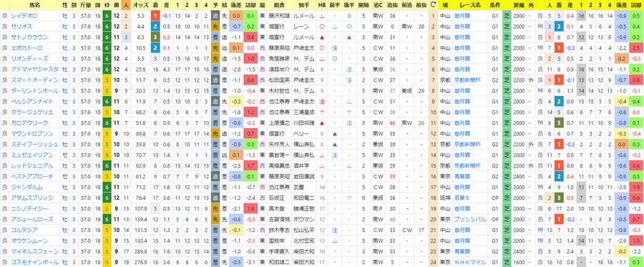Screen dimensions: 644x267
Task: Open the ジャンダルム horse link
Action: click(x=27, y=187)
